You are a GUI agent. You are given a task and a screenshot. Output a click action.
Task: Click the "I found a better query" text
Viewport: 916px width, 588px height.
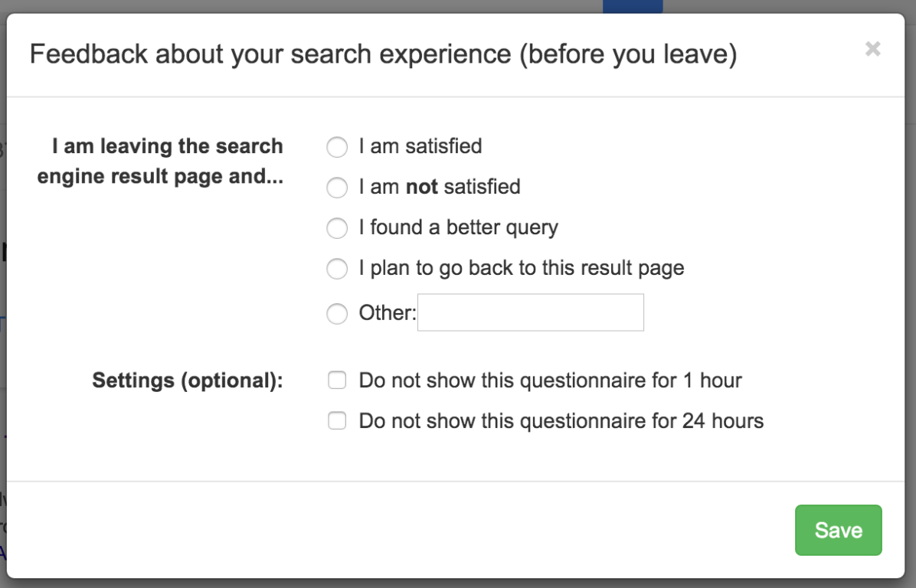458,227
